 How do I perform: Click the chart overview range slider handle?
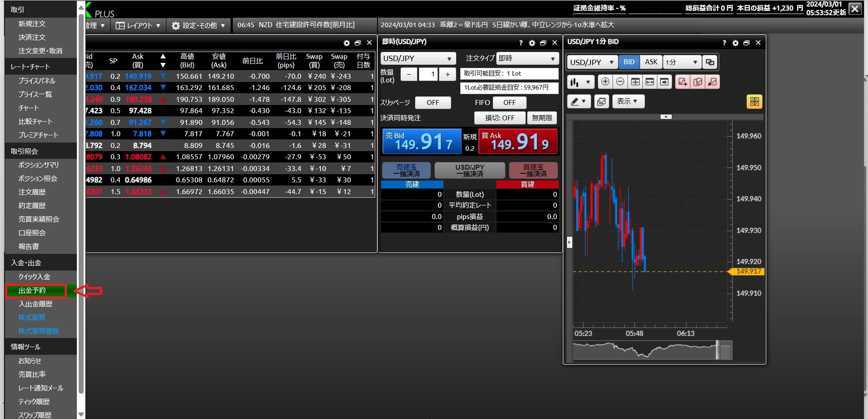(x=717, y=350)
